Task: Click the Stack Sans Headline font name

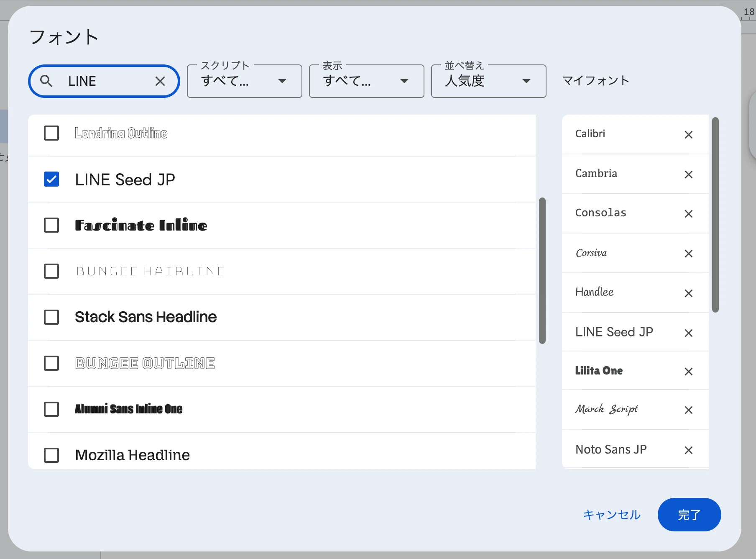Action: click(x=146, y=317)
